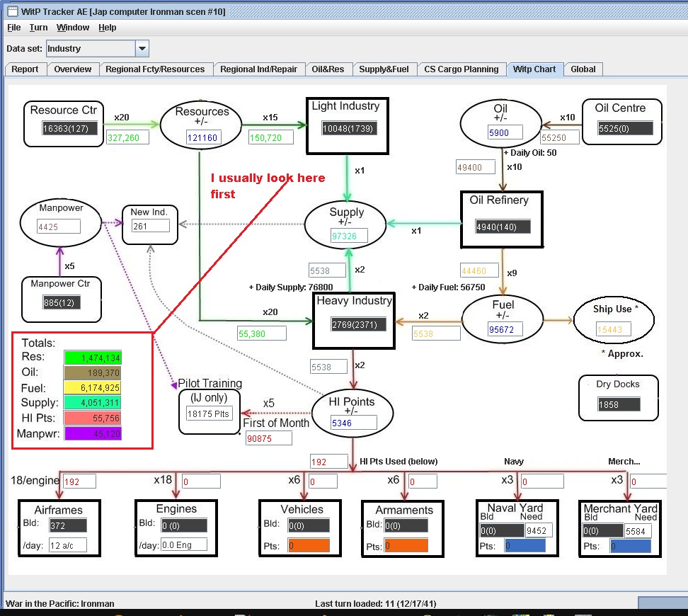Click the Supply +/- value field 97326
Screen dimensions: 688x616
(x=349, y=236)
